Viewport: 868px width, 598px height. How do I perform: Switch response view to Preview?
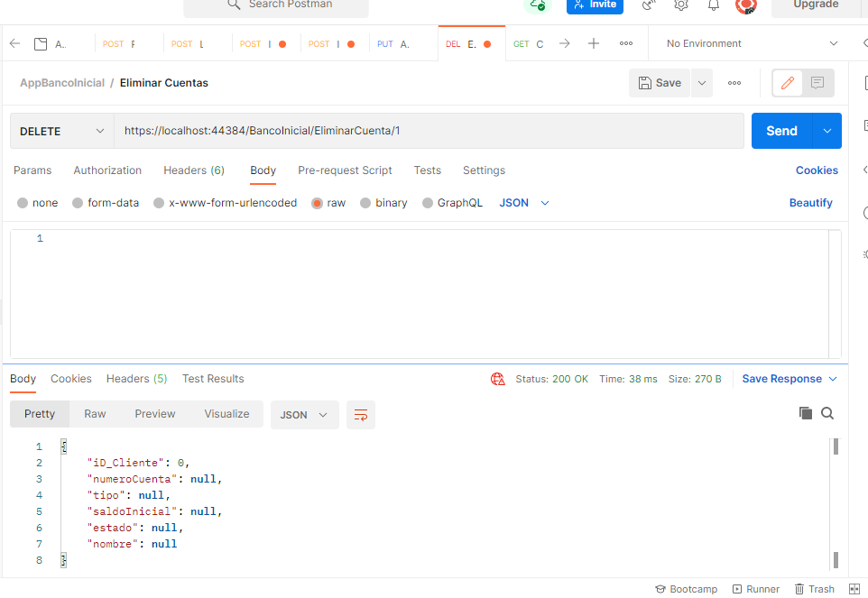(x=155, y=414)
